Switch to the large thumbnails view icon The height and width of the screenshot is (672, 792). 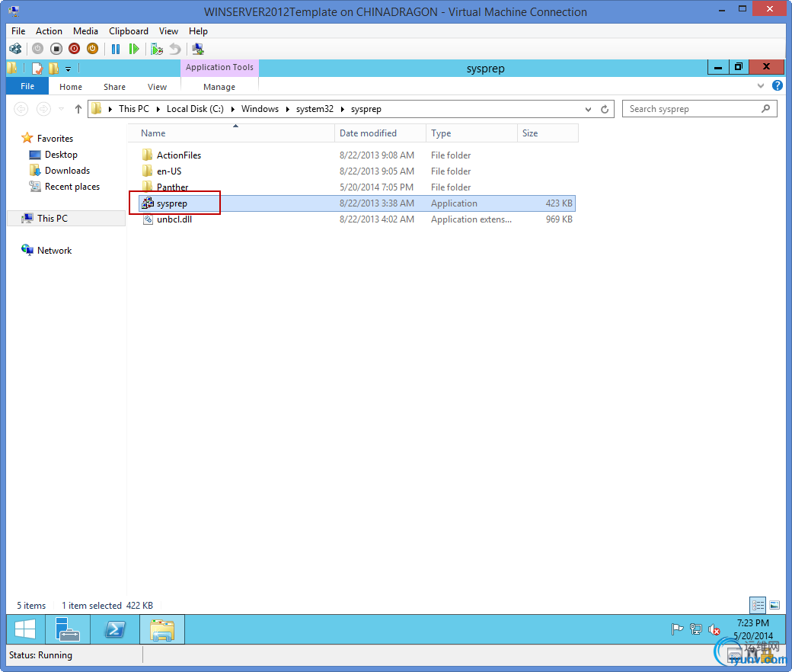[x=774, y=605]
